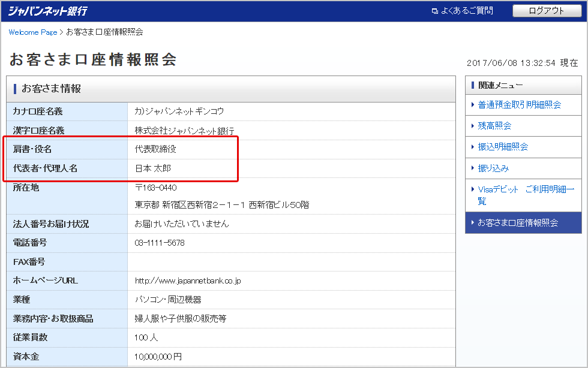Click the 資本金 label
The image size is (588, 368).
click(x=26, y=357)
